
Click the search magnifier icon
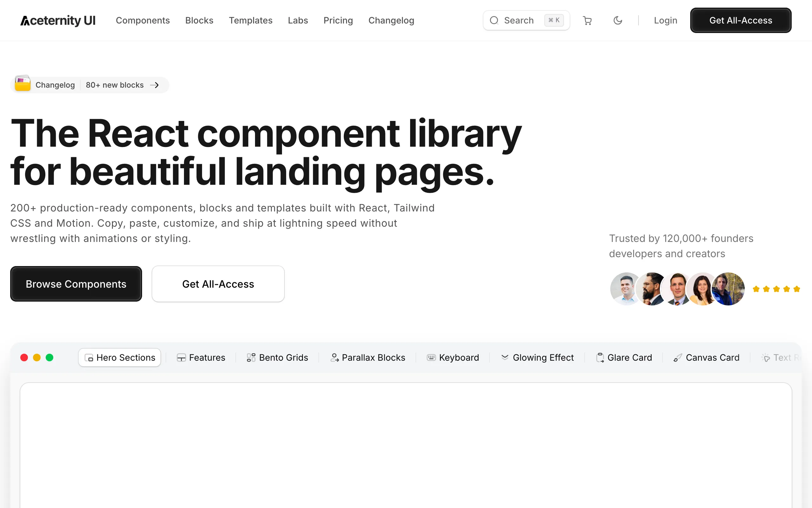coord(494,21)
